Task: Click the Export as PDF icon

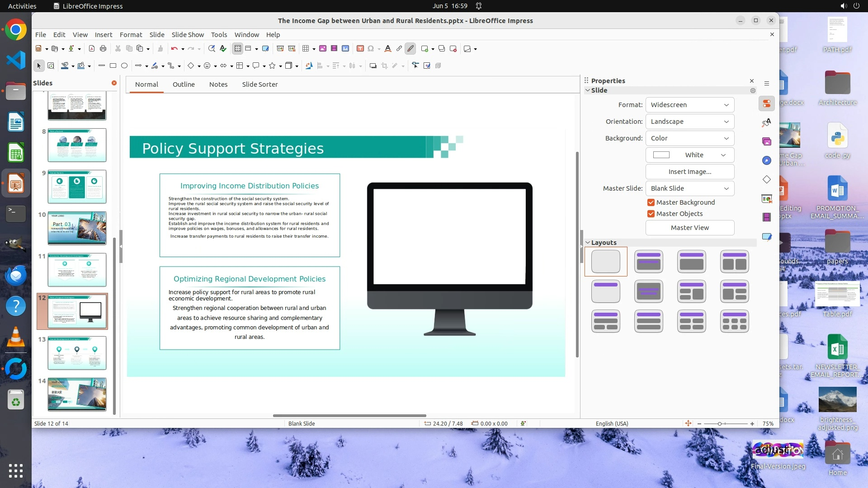Action: click(92, 49)
